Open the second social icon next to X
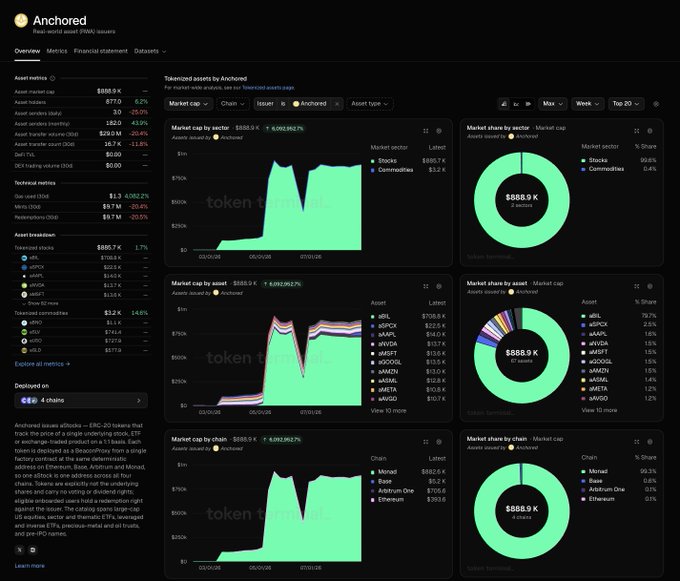 pyautogui.click(x=33, y=550)
